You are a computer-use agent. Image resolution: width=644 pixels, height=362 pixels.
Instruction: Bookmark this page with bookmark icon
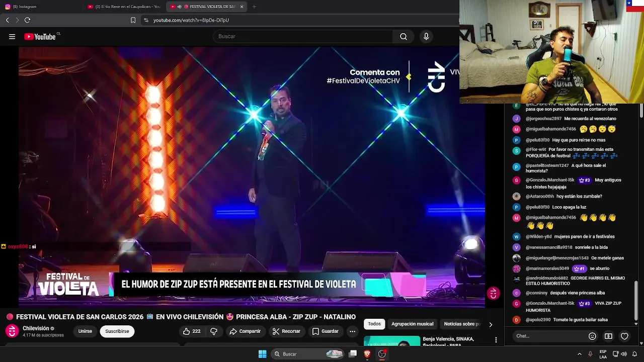tap(133, 20)
